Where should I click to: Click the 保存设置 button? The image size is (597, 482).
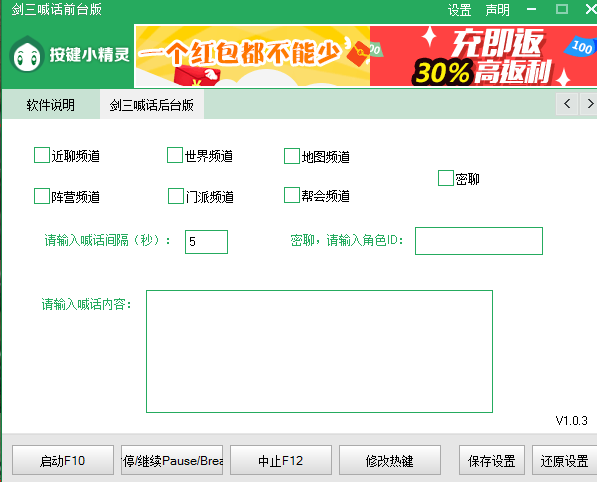(492, 460)
